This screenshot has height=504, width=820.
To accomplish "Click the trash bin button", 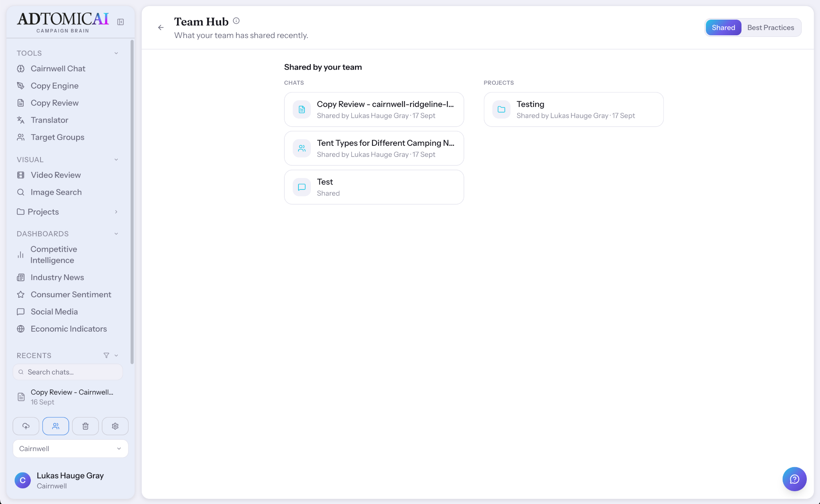I will (85, 426).
